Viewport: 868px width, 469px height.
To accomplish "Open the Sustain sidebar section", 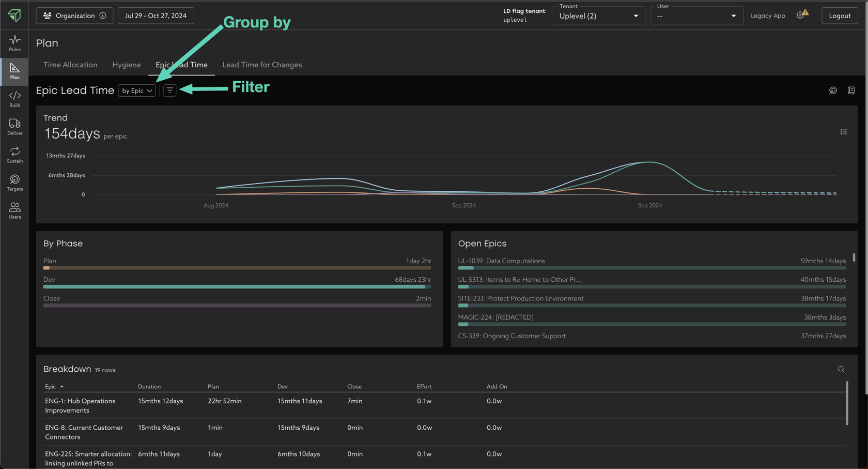I will point(14,155).
